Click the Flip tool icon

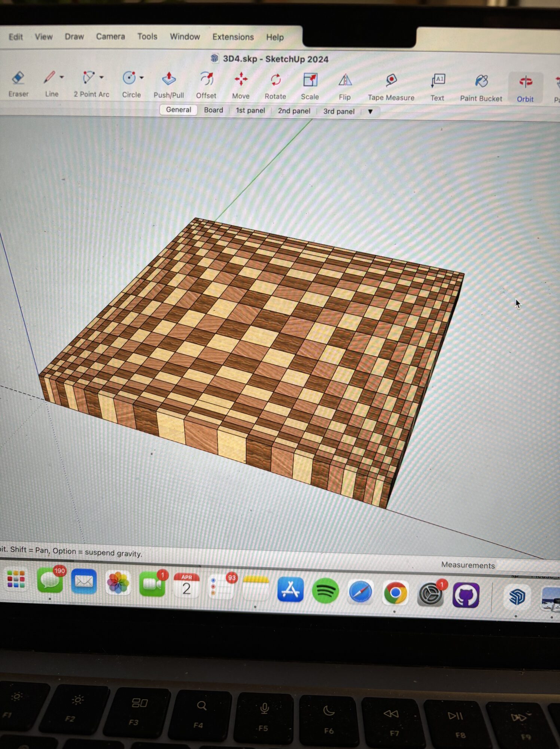[345, 81]
